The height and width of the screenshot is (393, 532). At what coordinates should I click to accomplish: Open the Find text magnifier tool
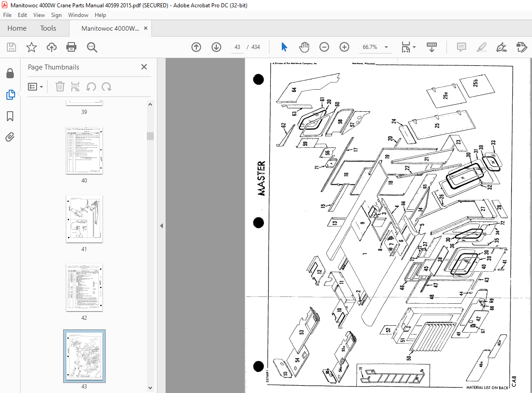coord(92,47)
